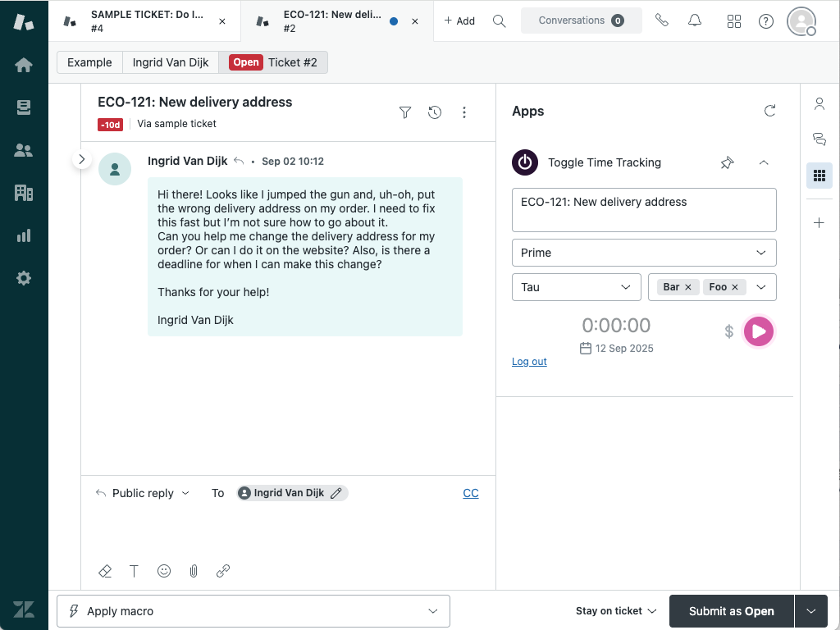The image size is (840, 630).
Task: Pin the Toggle Time Tracking app
Action: coord(727,162)
